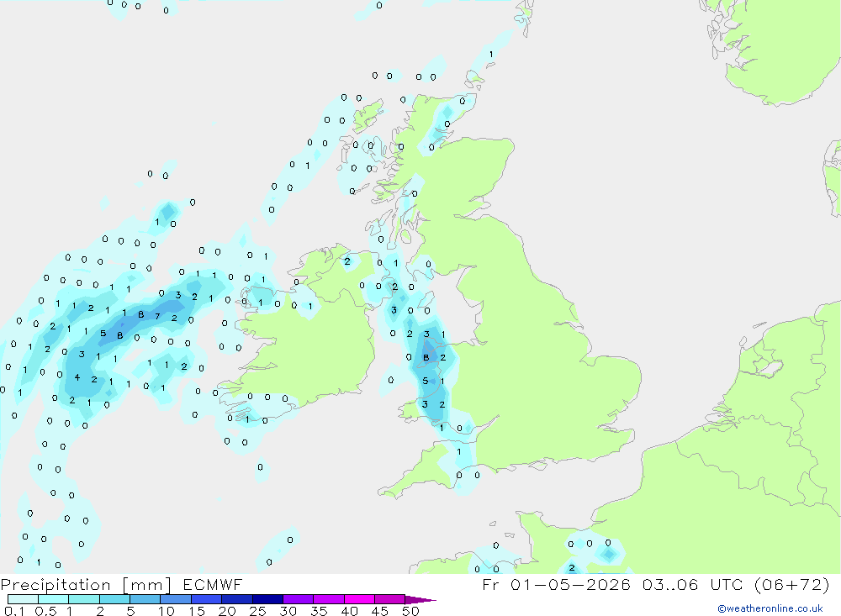This screenshot has height=616, width=841.
Task: Click the '7' value in Atlantic rain band
Action: pos(158,316)
